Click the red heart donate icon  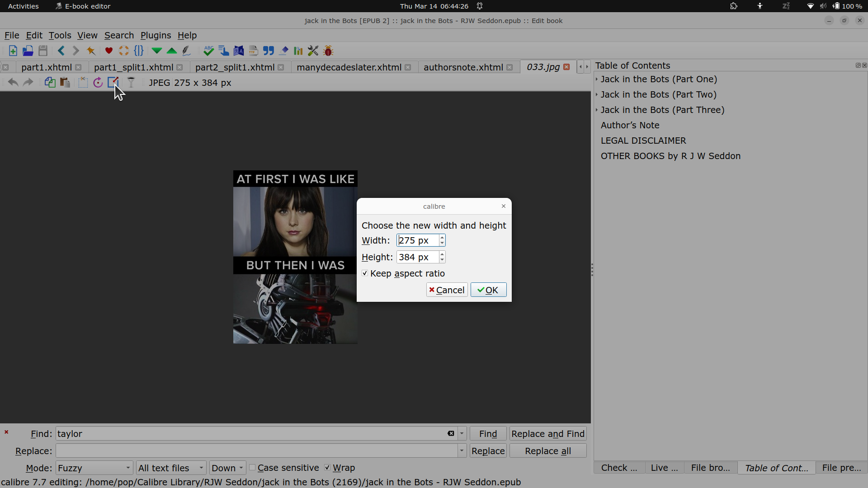coord(108,51)
